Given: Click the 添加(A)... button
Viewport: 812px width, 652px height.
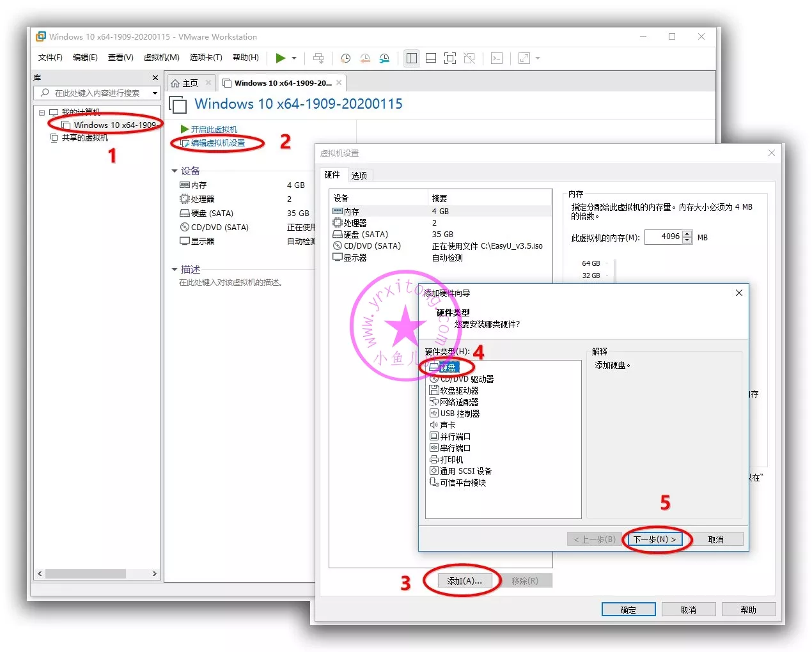Looking at the screenshot, I should pos(464,580).
